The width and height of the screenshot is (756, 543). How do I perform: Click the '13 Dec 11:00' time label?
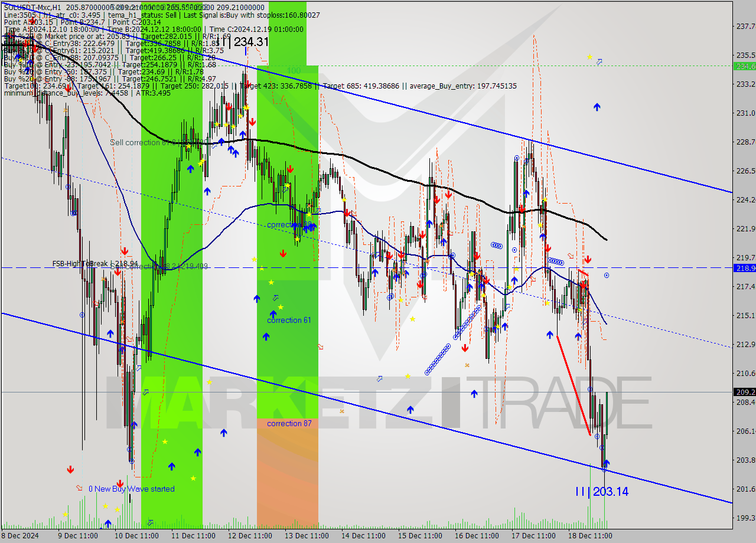307,536
